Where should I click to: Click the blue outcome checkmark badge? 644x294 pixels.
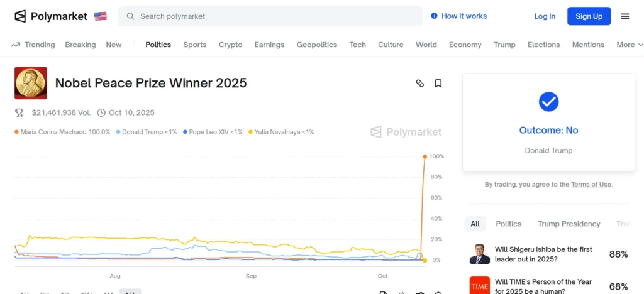[548, 102]
